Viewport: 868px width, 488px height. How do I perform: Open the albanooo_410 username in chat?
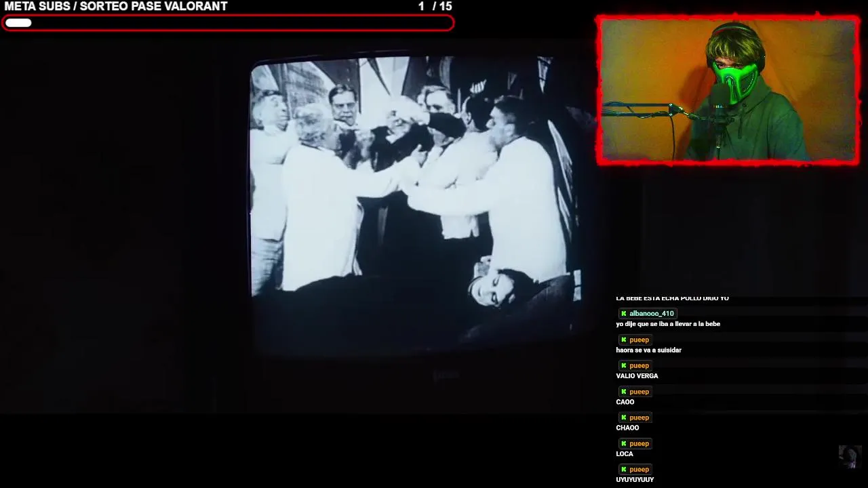(x=652, y=314)
